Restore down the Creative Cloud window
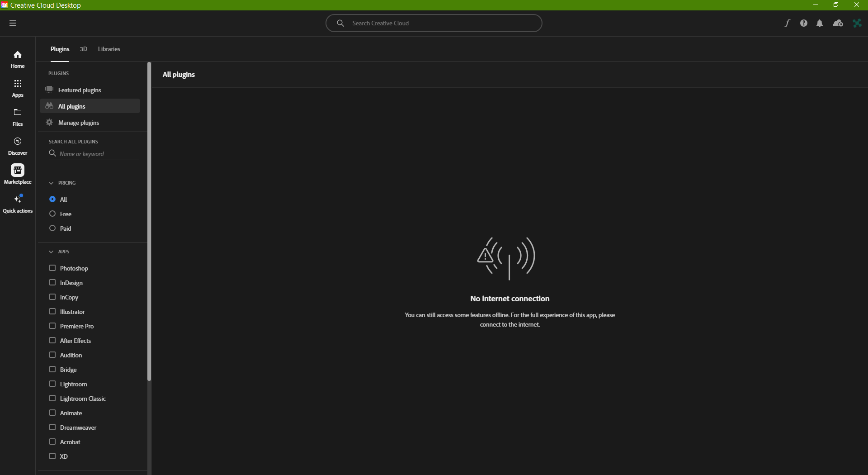 click(x=836, y=5)
